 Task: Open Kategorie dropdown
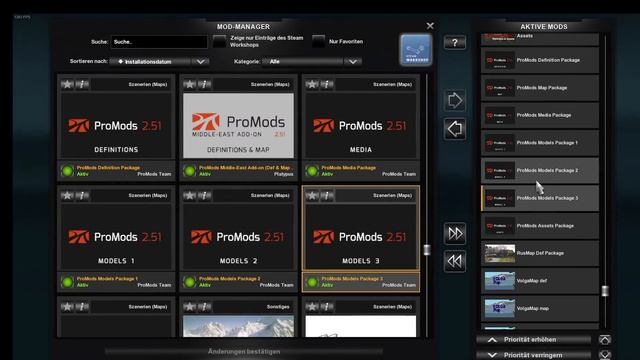(312, 62)
